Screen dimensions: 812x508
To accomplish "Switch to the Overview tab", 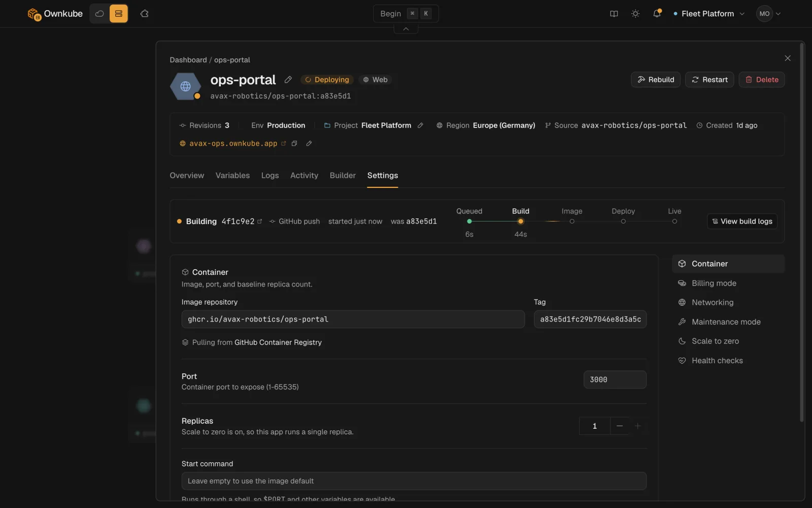I will click(x=187, y=176).
